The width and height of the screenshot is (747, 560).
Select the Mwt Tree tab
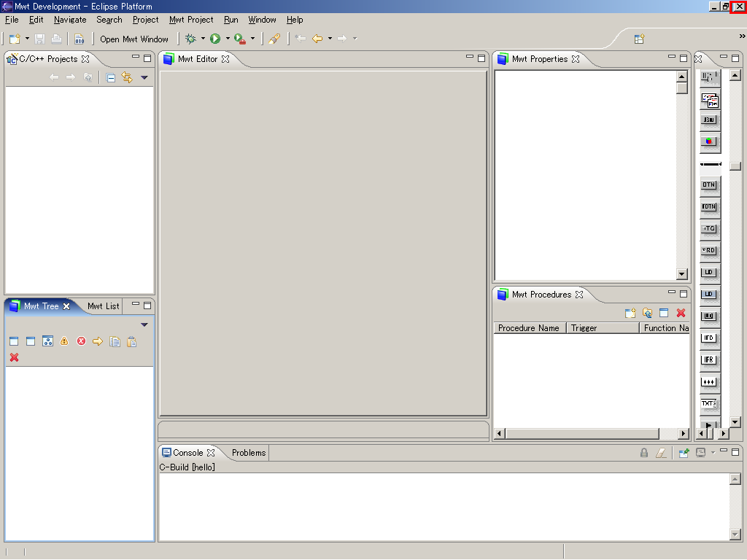(x=41, y=306)
